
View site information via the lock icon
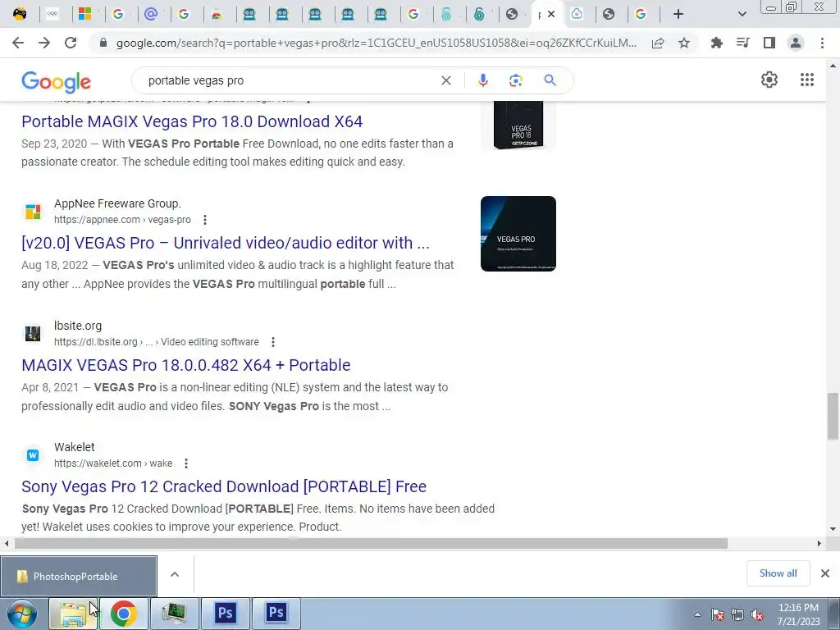[103, 43]
